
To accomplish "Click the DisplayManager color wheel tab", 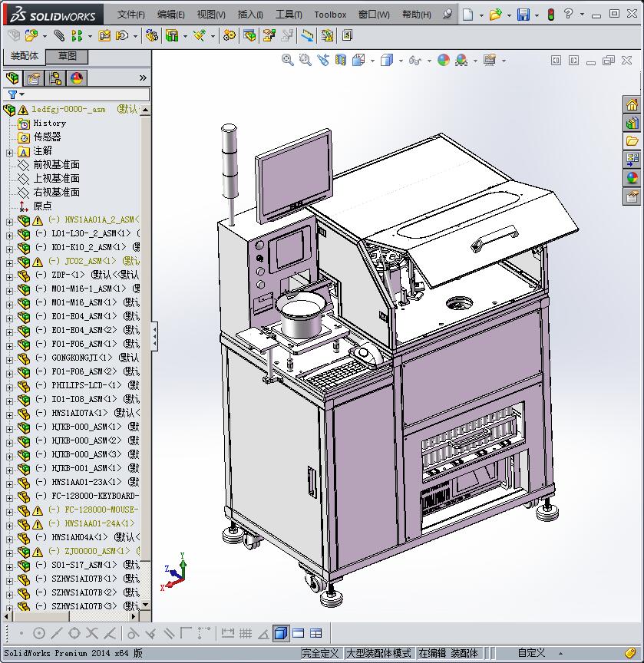I will pyautogui.click(x=77, y=78).
